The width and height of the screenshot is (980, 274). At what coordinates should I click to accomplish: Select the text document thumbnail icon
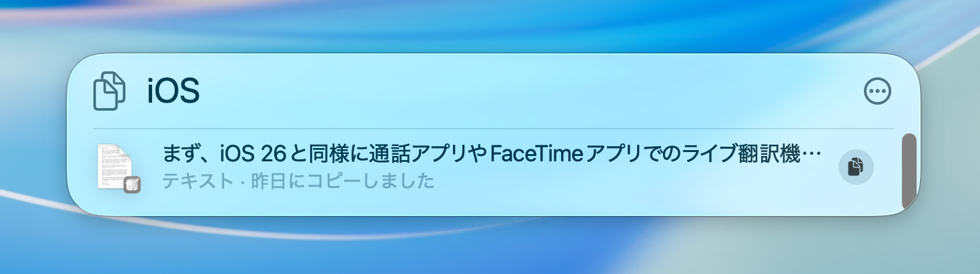click(115, 167)
